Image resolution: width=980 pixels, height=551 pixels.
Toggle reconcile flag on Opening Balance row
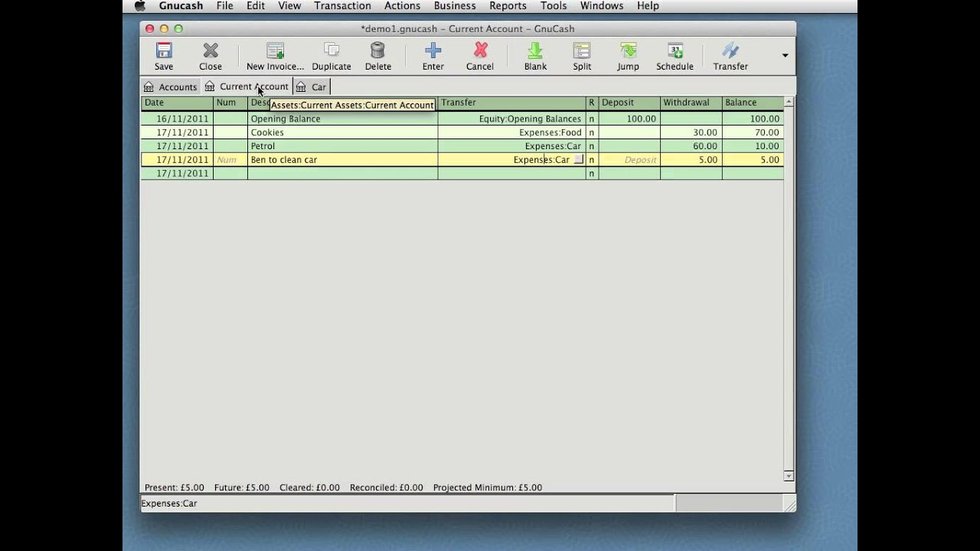click(592, 119)
